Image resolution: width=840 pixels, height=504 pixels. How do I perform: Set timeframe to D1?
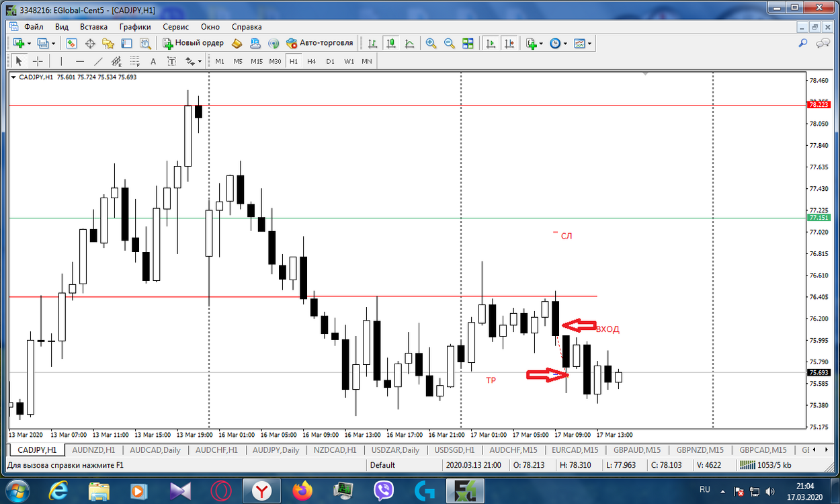(330, 61)
